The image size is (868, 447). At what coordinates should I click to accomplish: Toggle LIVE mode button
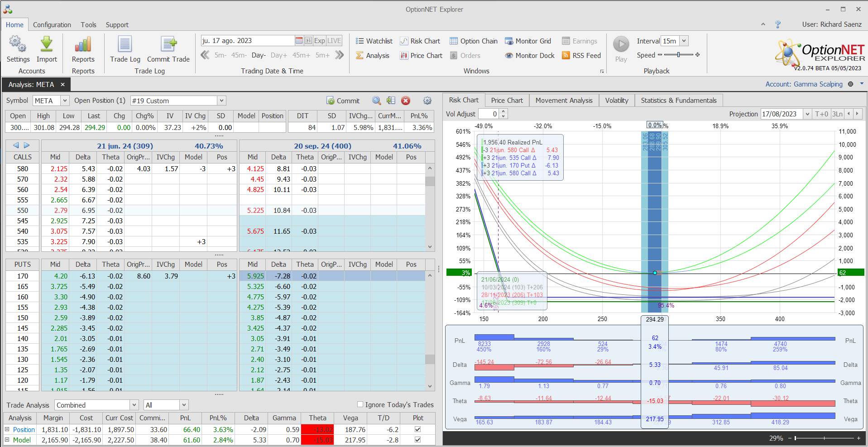(x=334, y=41)
